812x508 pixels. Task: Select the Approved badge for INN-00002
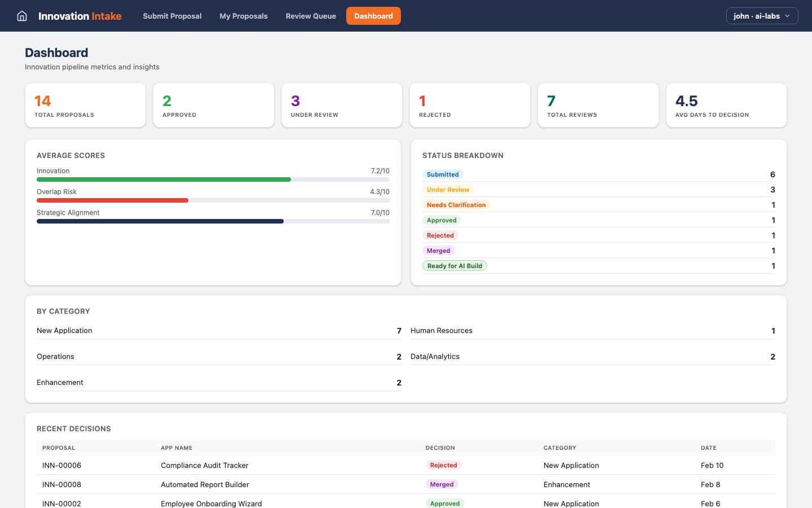coord(445,503)
